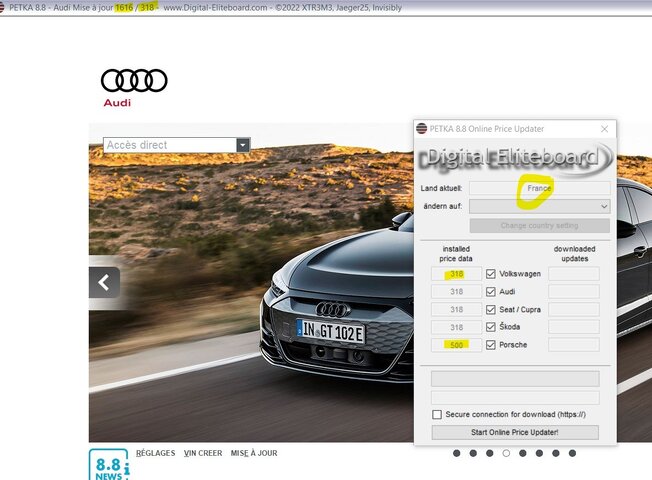Viewport: 652px width, 480px height.
Task: Click Seat / Cupra downloaded updates field
Action: point(574,309)
